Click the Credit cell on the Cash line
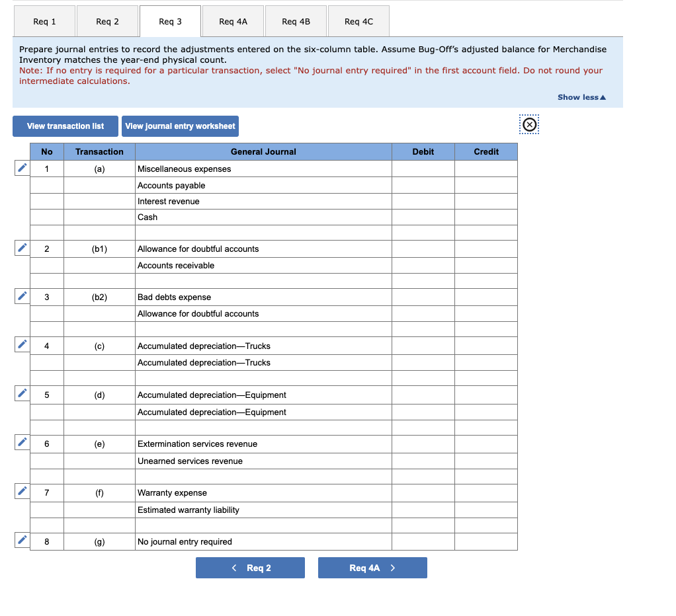Screen dimensions: 676x616 click(486, 217)
